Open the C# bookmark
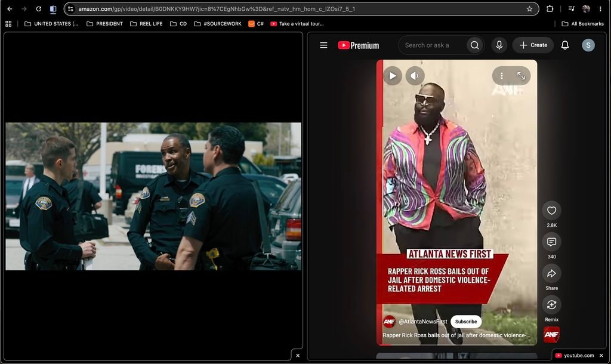This screenshot has height=364, width=611. point(256,24)
